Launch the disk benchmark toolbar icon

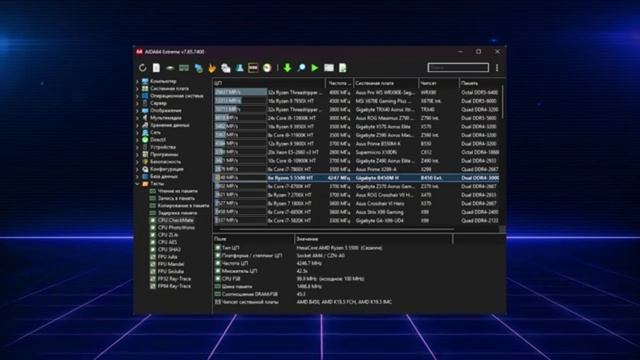click(170, 68)
